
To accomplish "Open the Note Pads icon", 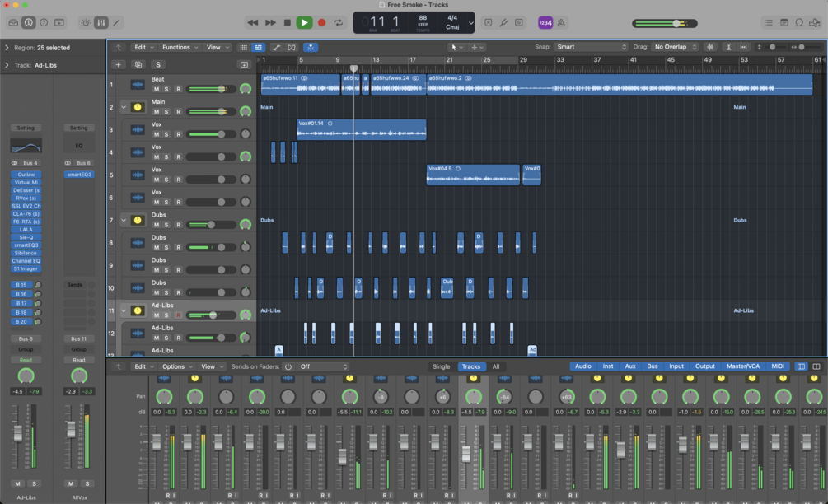I will tap(784, 23).
